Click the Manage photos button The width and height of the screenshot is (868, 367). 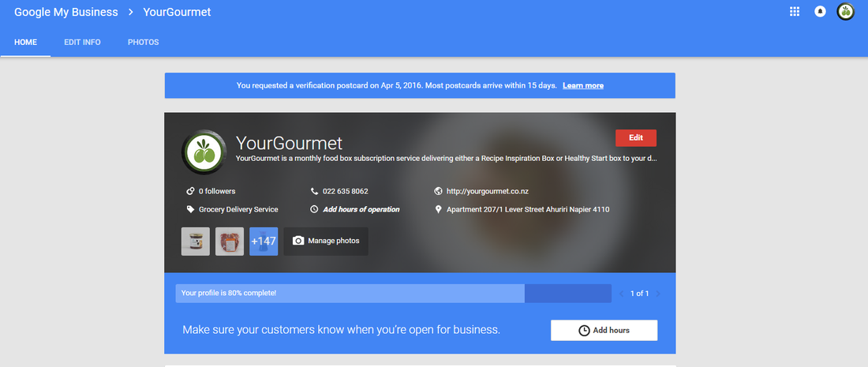coord(325,242)
